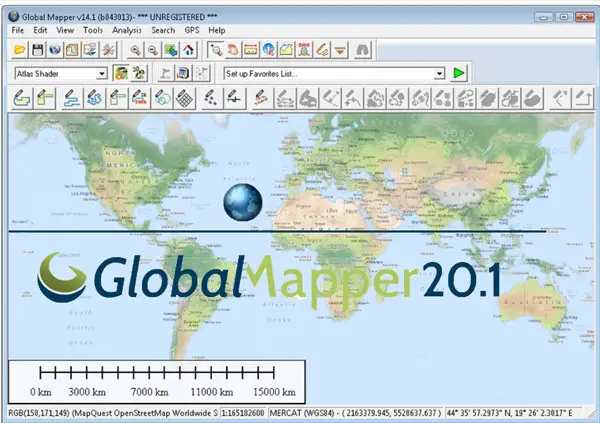
Task: Click the pencil icon with red dashed line
Action: point(261,98)
